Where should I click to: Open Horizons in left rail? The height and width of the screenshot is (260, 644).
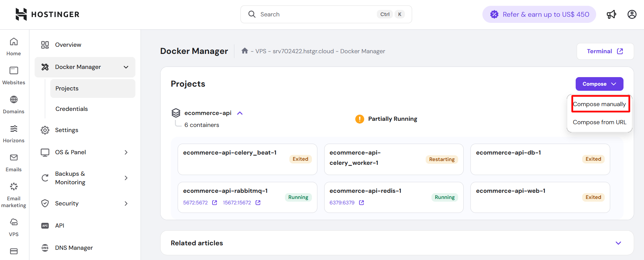coord(14,134)
